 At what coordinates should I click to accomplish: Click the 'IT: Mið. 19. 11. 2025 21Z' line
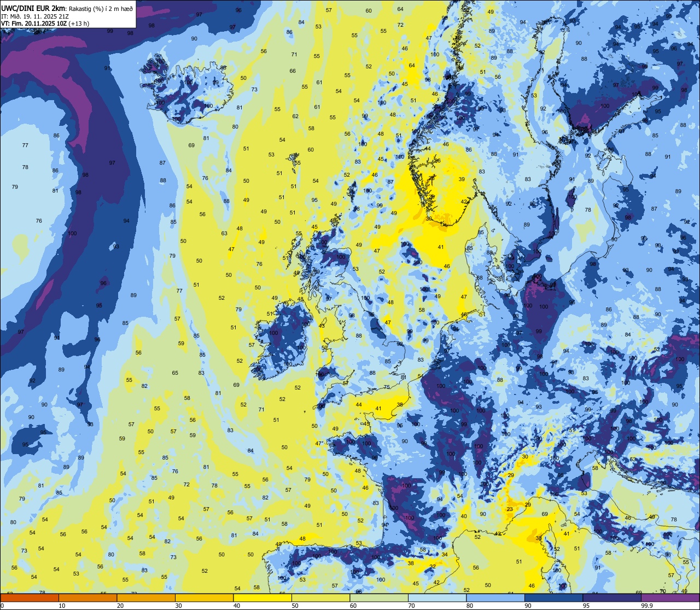[x=35, y=16]
